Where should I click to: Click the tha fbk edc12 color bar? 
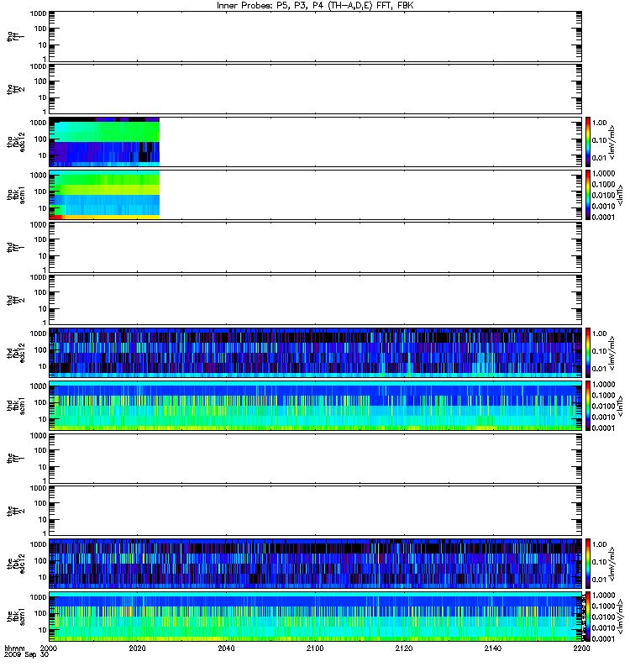[x=587, y=141]
